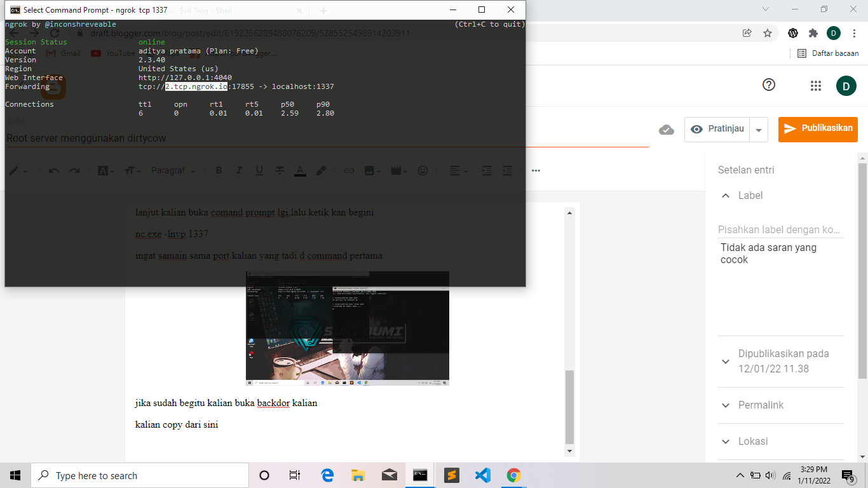
Task: Click line 'kalian copy dari sini'
Action: [177, 424]
